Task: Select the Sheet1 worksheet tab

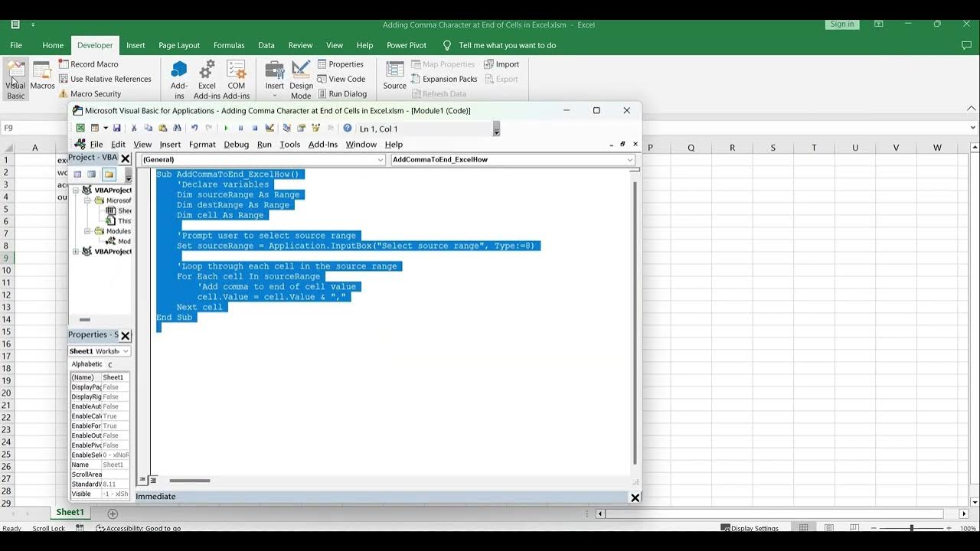Action: click(70, 512)
